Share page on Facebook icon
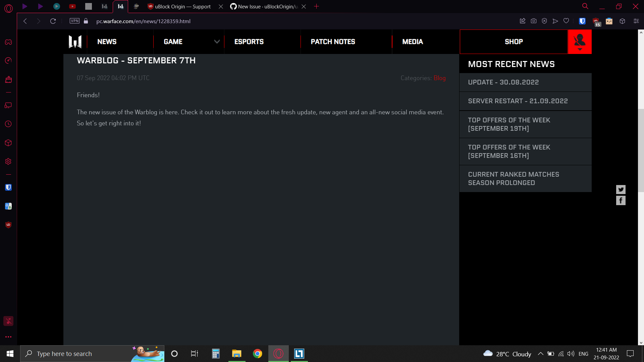The width and height of the screenshot is (644, 362). point(621,200)
